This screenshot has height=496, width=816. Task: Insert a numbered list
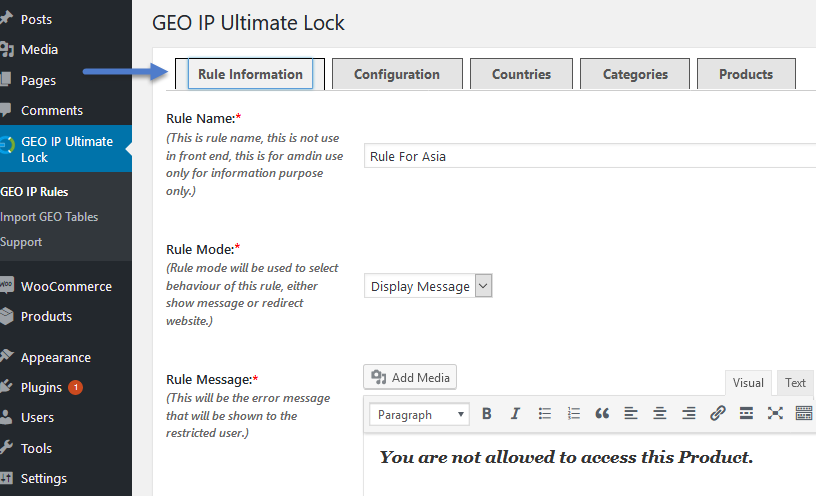[x=573, y=414]
